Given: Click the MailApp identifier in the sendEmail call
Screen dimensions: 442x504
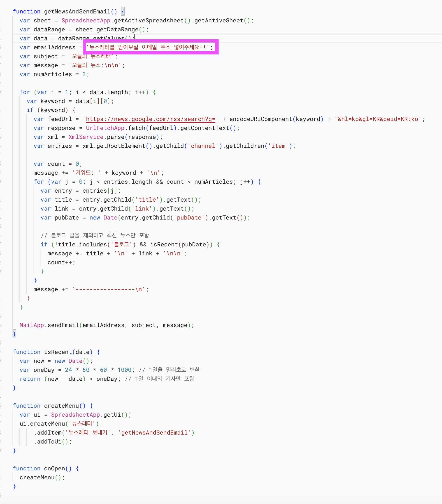Looking at the screenshot, I should (x=32, y=325).
